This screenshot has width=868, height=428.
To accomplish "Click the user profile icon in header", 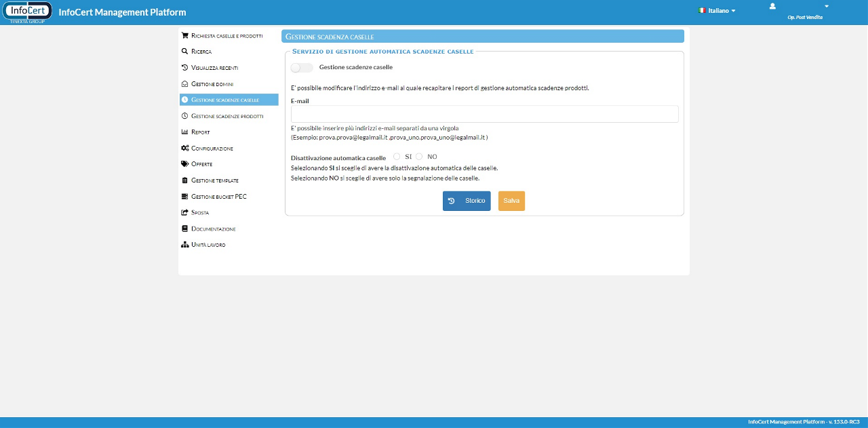I will point(772,6).
